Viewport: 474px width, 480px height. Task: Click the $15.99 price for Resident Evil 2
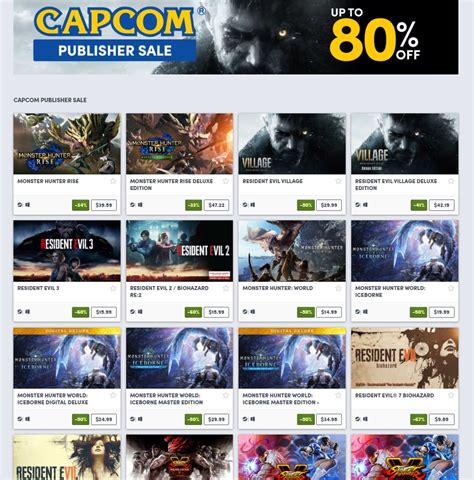click(x=217, y=312)
